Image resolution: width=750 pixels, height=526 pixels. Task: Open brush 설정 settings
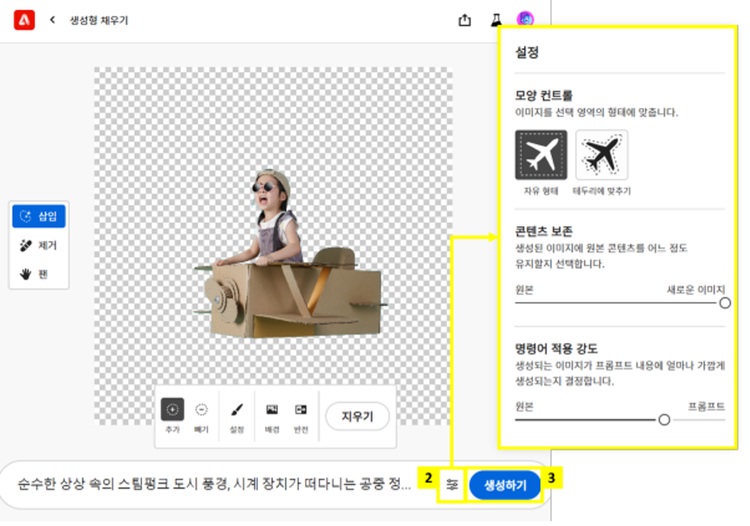pos(237,416)
